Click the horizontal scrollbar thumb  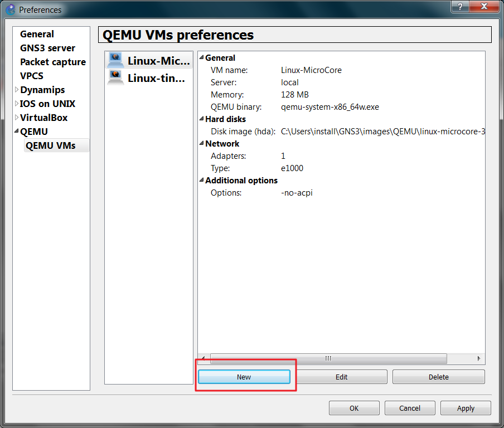click(328, 358)
